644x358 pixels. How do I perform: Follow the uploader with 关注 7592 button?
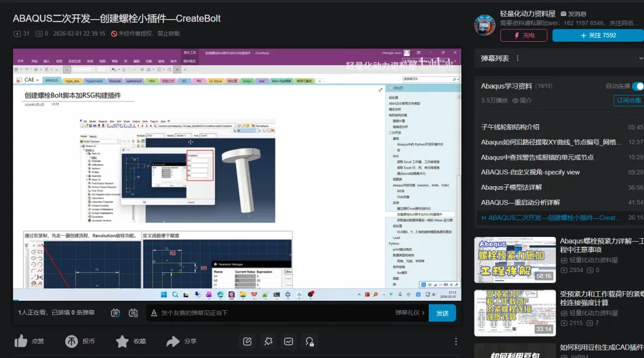[598, 35]
